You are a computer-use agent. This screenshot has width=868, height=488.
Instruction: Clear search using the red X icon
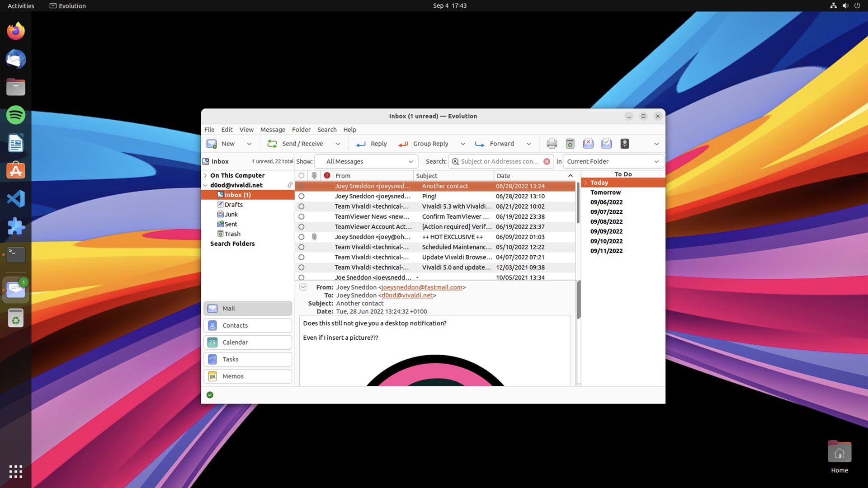pyautogui.click(x=547, y=161)
